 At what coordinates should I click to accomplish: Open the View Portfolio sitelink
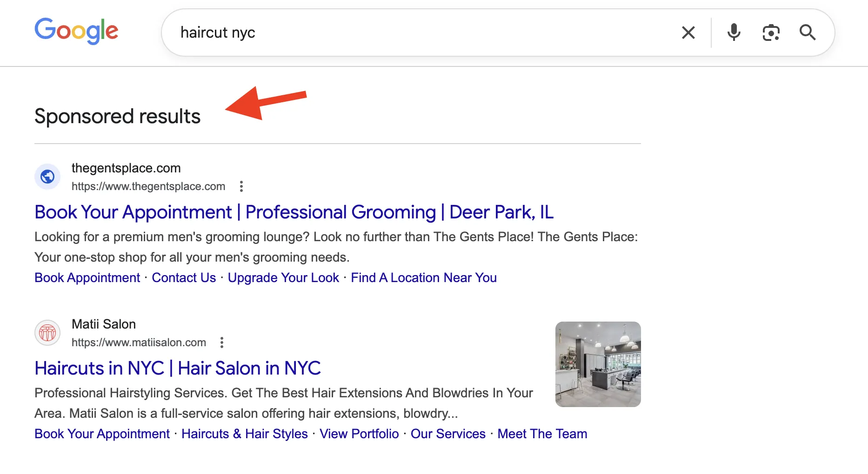click(359, 434)
